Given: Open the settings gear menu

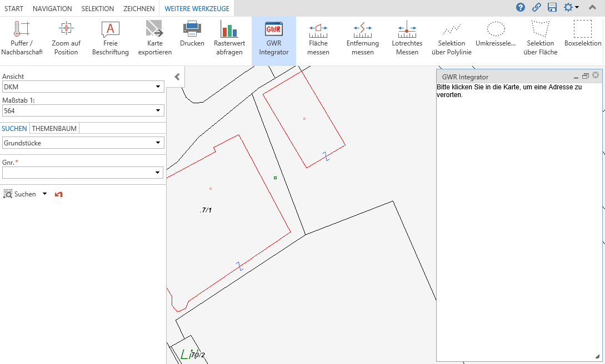Looking at the screenshot, I should (x=568, y=7).
